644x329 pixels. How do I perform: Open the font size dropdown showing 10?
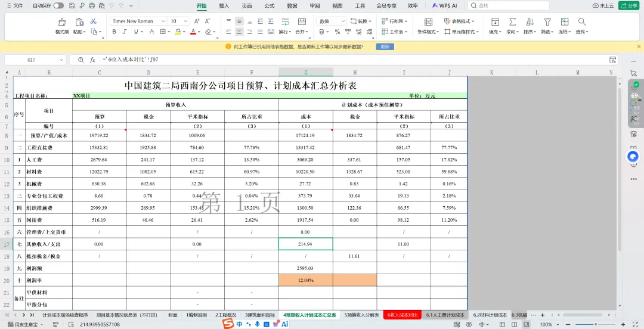tap(186, 21)
